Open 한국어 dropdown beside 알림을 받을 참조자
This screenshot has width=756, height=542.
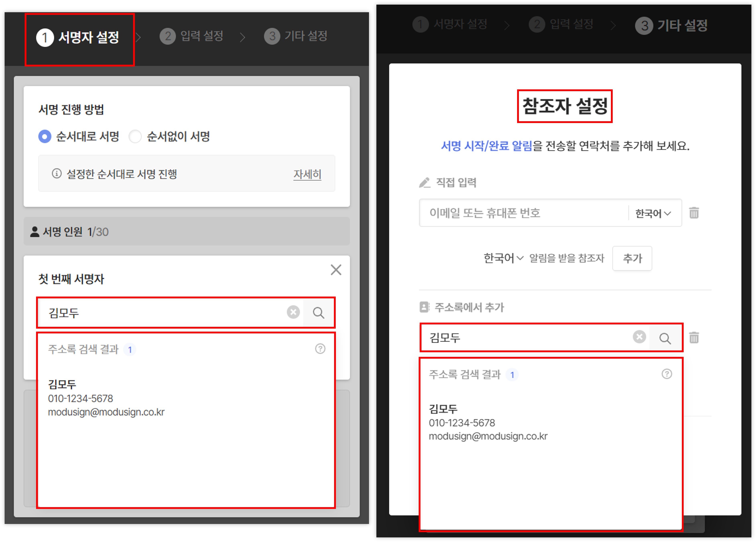point(503,258)
